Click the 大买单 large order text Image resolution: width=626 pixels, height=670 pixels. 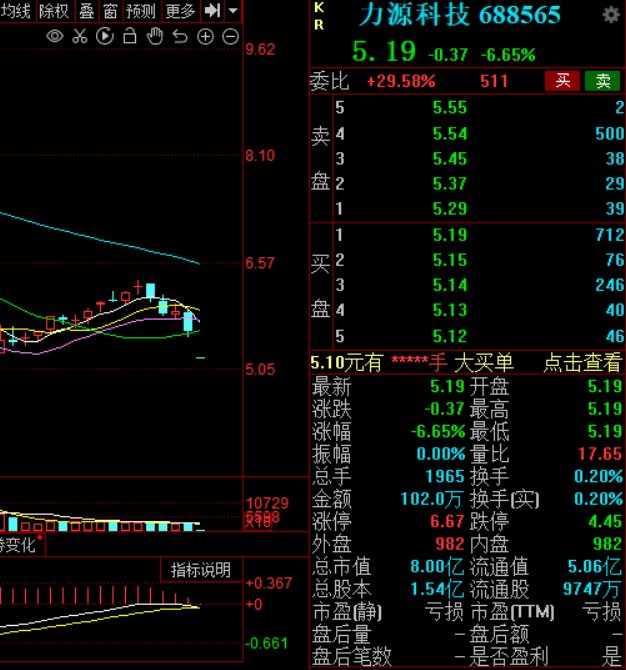[484, 363]
